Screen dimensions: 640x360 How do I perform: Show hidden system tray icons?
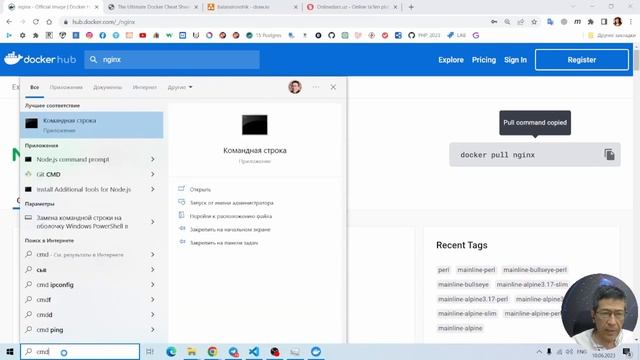539,351
